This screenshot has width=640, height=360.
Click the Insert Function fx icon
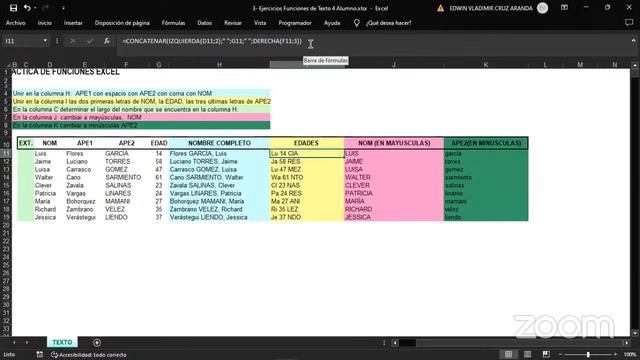tap(107, 41)
